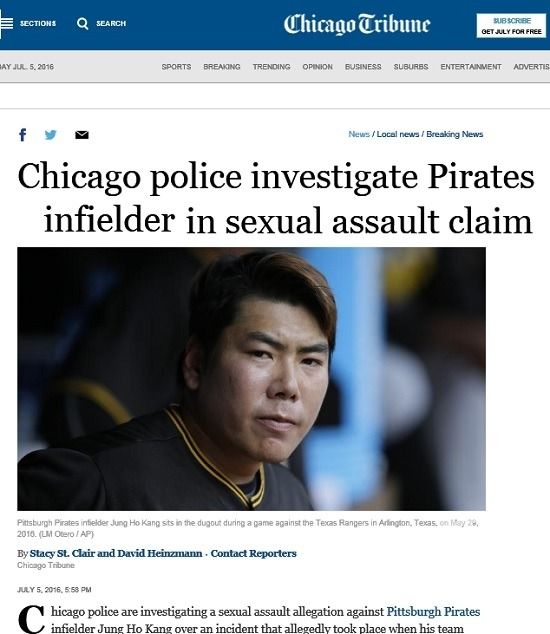Share the article on Facebook
This screenshot has height=634, width=550.
click(x=23, y=135)
